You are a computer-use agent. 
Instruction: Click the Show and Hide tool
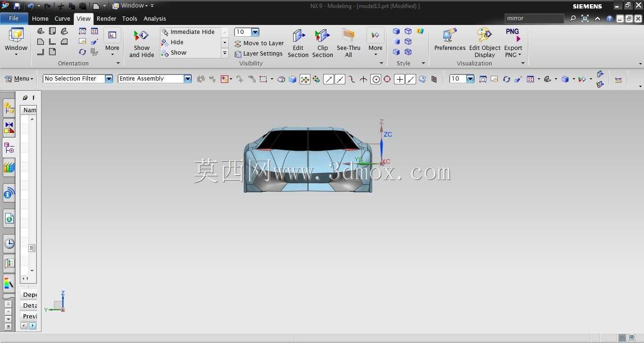[x=142, y=44]
